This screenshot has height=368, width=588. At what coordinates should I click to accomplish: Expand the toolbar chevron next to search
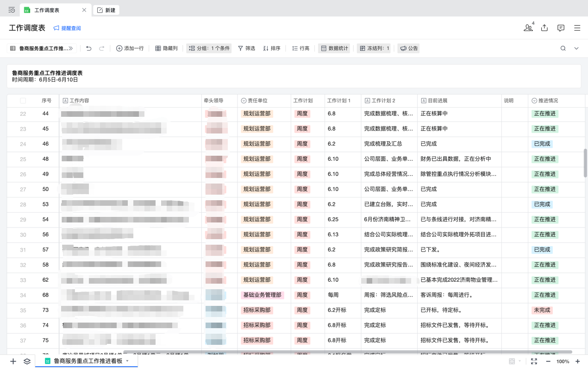576,48
